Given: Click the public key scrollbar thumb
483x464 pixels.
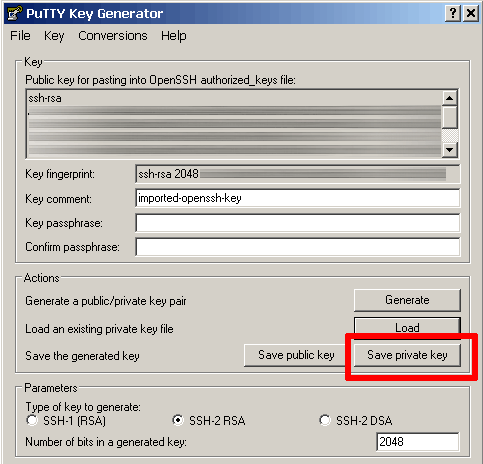Looking at the screenshot, I should pos(449,117).
